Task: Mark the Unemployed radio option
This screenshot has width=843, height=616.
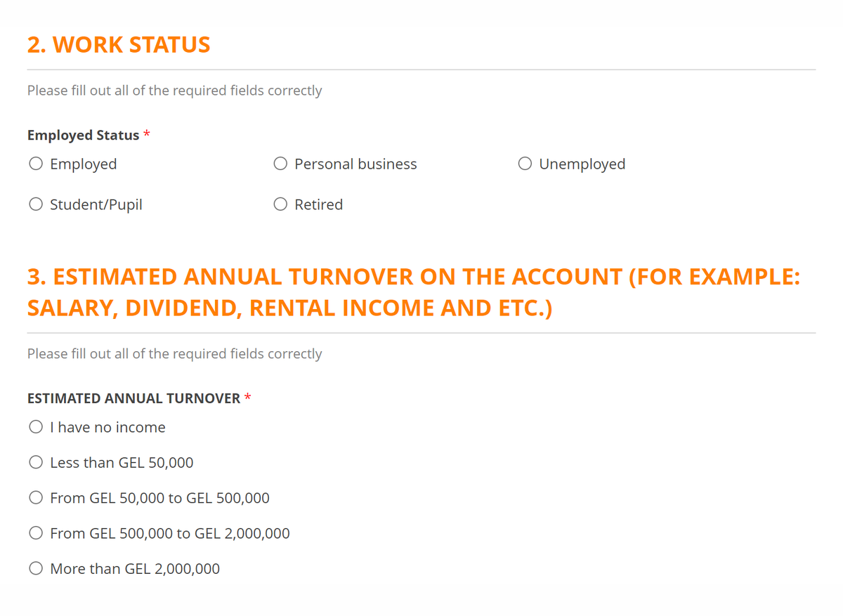Action: coord(525,164)
